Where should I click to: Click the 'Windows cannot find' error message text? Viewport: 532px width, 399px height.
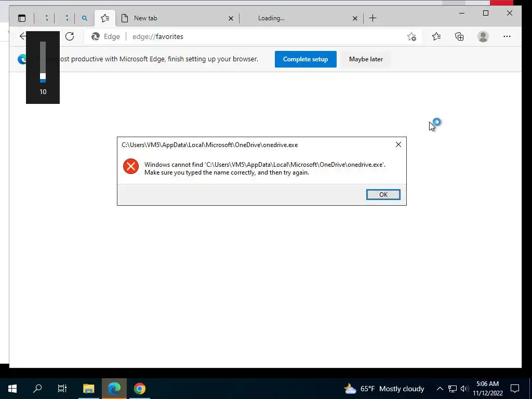(x=265, y=168)
